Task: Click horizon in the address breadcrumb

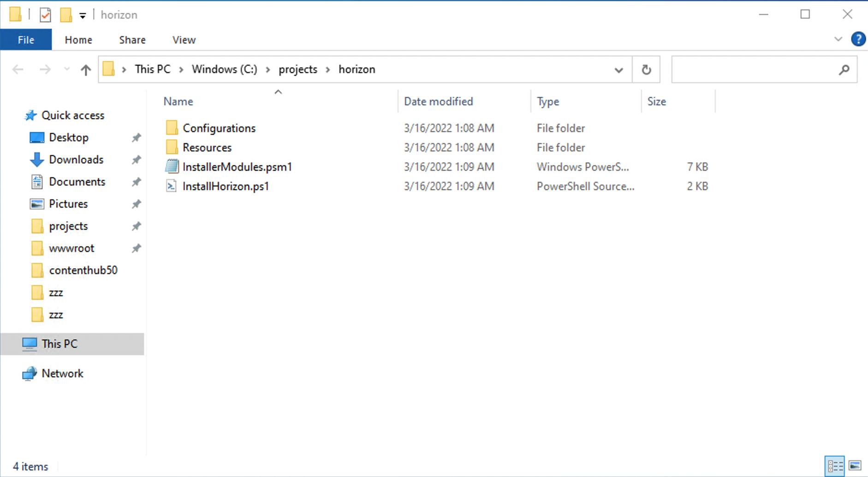Action: [x=357, y=69]
